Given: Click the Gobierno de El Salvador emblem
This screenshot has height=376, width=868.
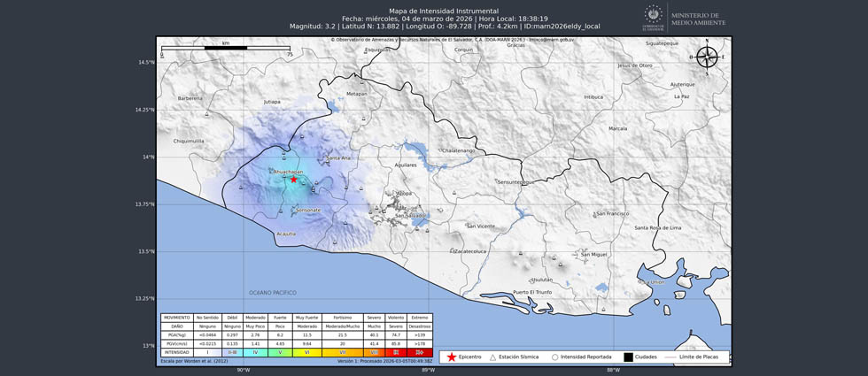Looking at the screenshot, I should pos(654,16).
